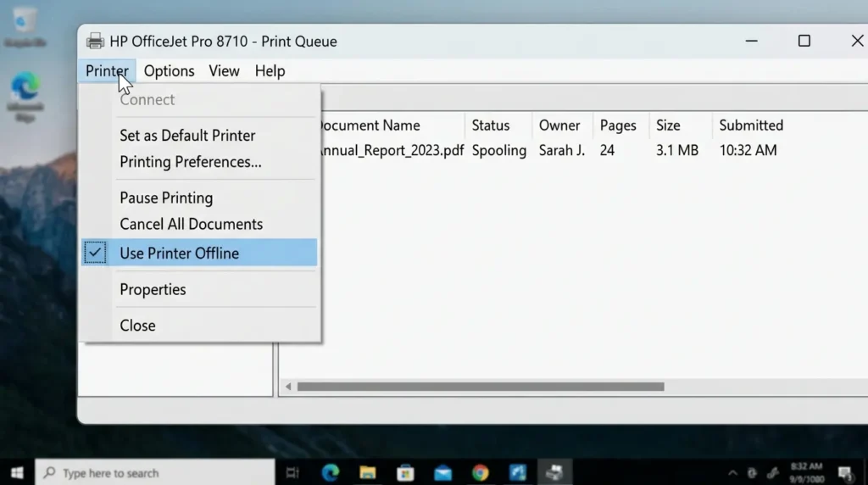Uncheck Use Printer Offline checkmark

click(95, 253)
